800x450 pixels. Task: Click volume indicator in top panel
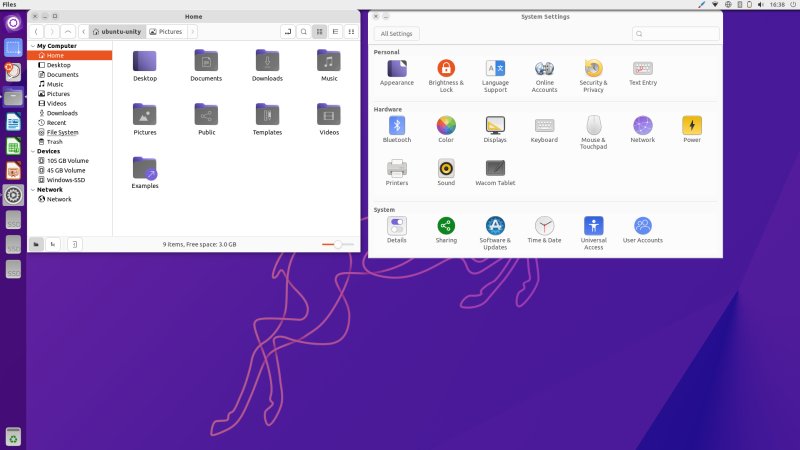(760, 5)
